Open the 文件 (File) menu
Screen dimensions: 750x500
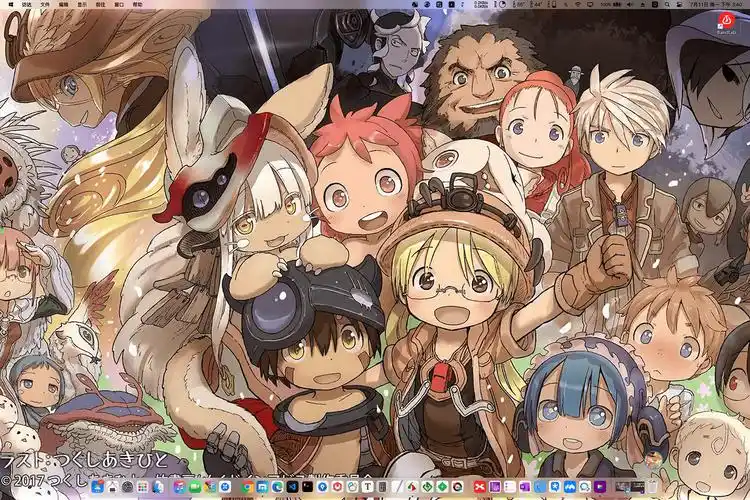click(45, 5)
